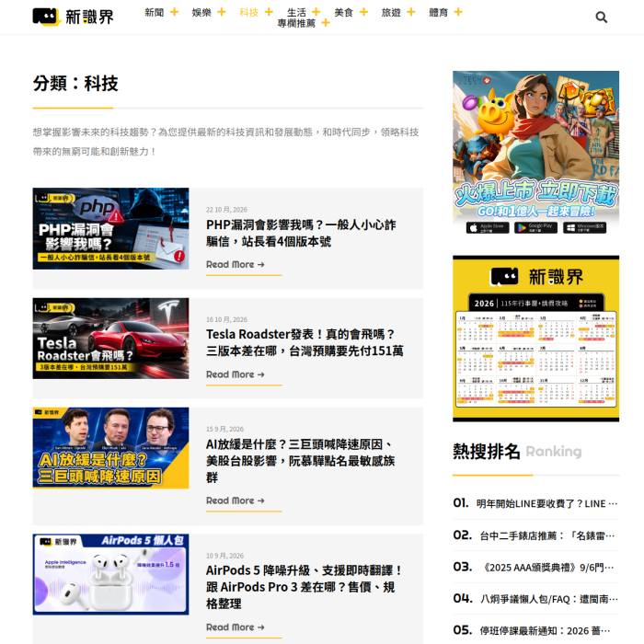This screenshot has width=644, height=644.
Task: Open the PHP漏洞 article thumbnail
Action: 111,229
